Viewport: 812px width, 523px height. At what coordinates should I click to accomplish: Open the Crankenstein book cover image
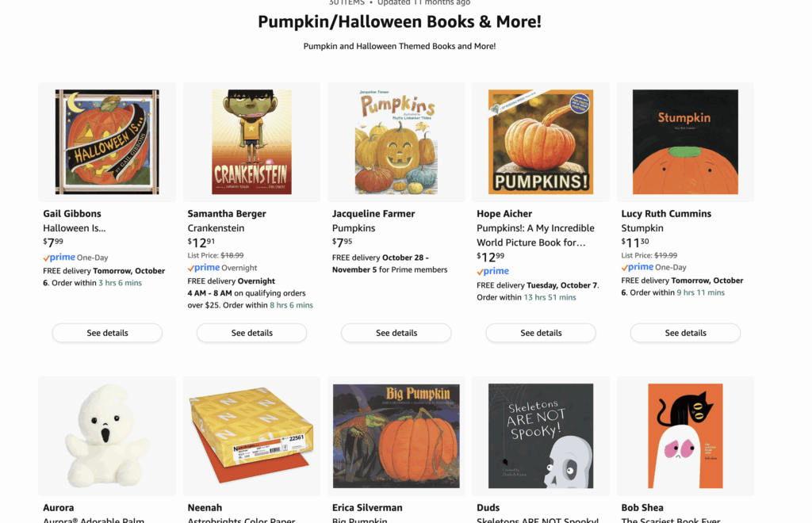coord(251,142)
